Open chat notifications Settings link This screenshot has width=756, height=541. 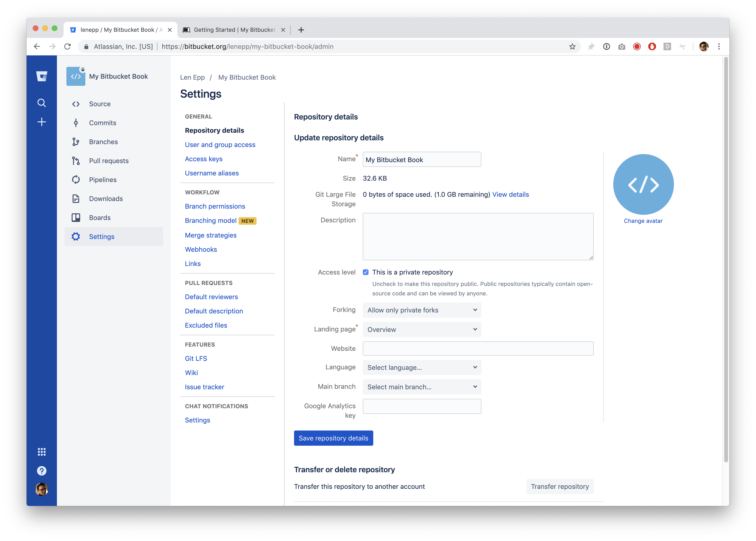[197, 420]
